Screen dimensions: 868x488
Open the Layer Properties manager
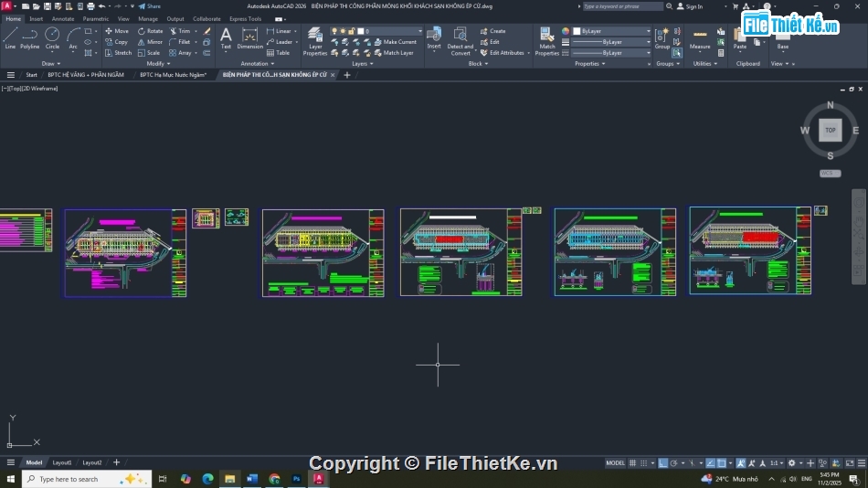(315, 41)
